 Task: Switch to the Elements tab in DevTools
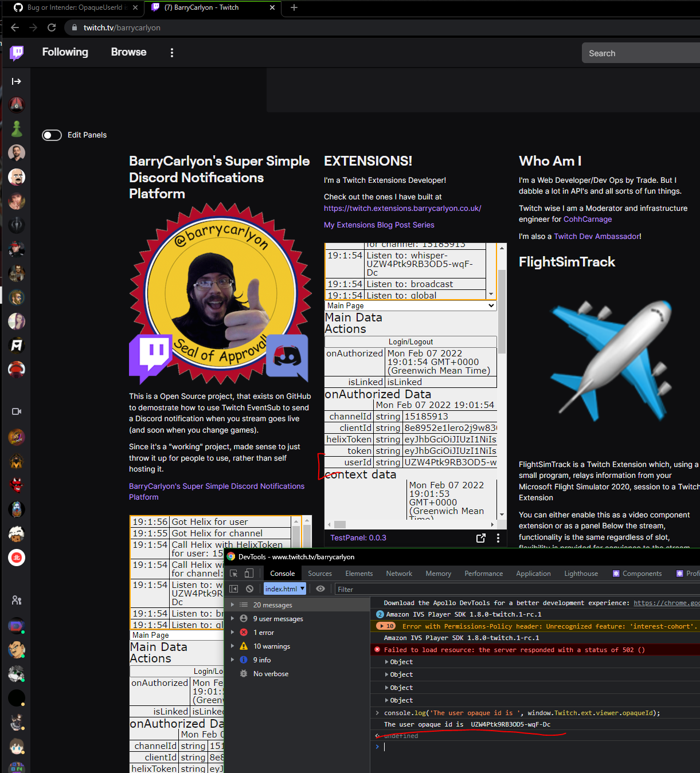coord(359,574)
